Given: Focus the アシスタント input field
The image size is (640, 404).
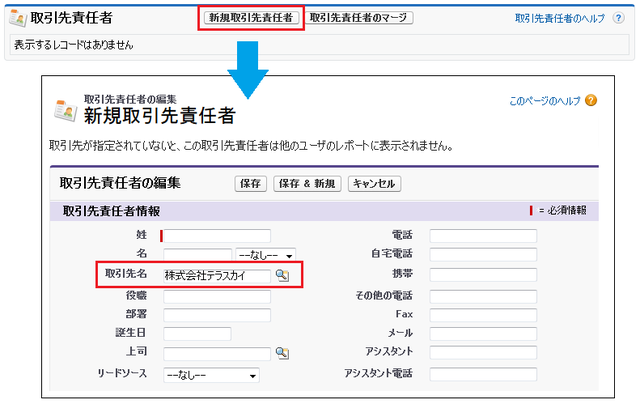Looking at the screenshot, I should 483,353.
